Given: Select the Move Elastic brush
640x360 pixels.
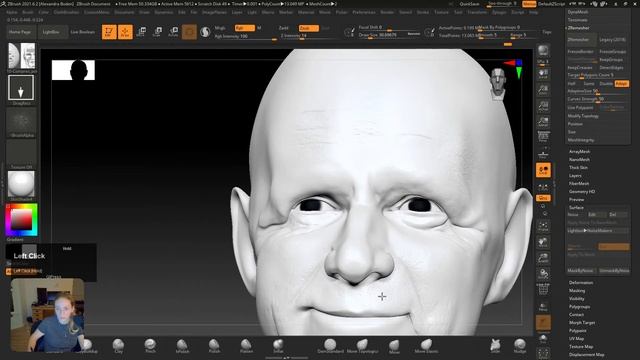Looking at the screenshot, I should pos(426,346).
